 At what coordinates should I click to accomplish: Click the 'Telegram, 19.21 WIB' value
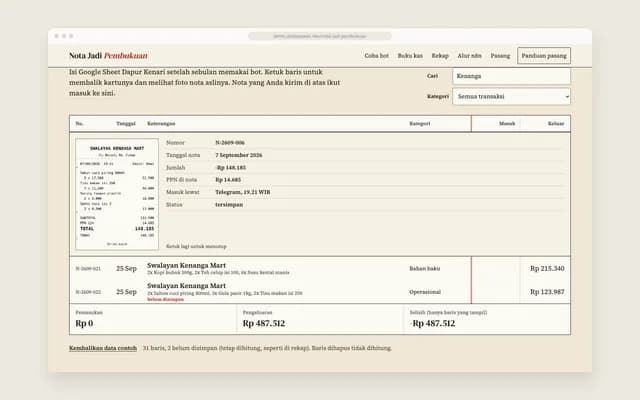tap(243, 192)
